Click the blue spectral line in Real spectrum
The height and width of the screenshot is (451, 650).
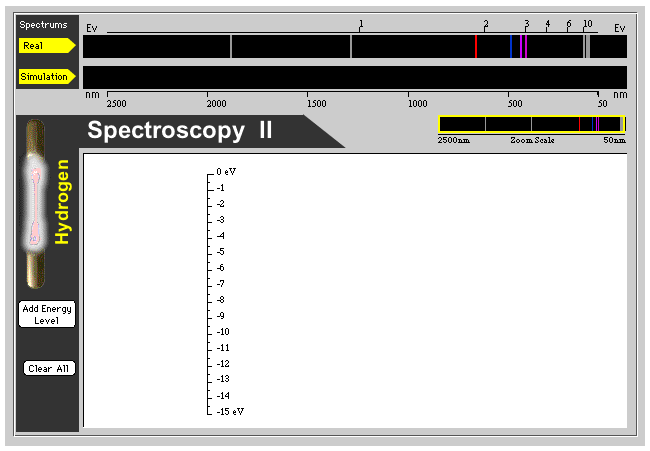[x=511, y=46]
